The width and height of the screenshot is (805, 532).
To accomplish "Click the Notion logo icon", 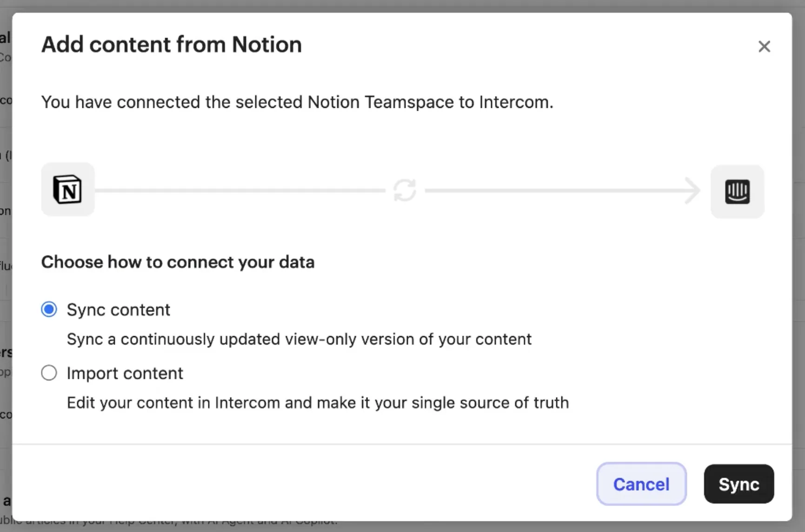I will click(x=68, y=189).
